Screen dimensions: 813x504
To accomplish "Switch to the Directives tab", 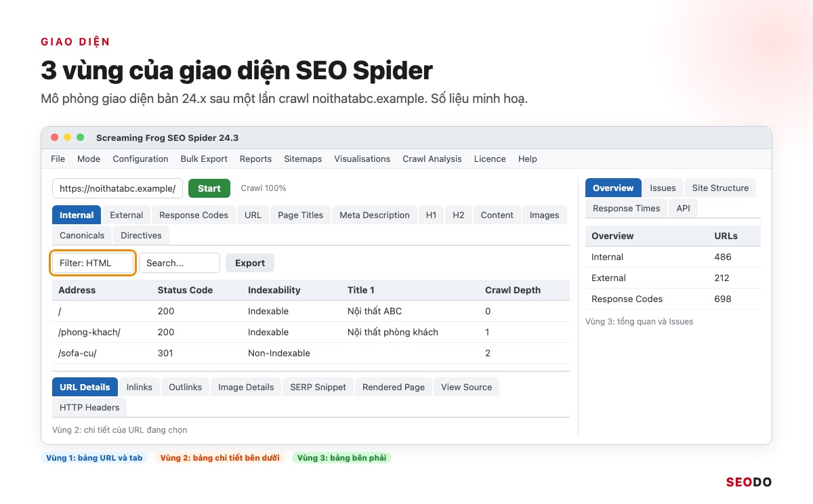I will (141, 236).
